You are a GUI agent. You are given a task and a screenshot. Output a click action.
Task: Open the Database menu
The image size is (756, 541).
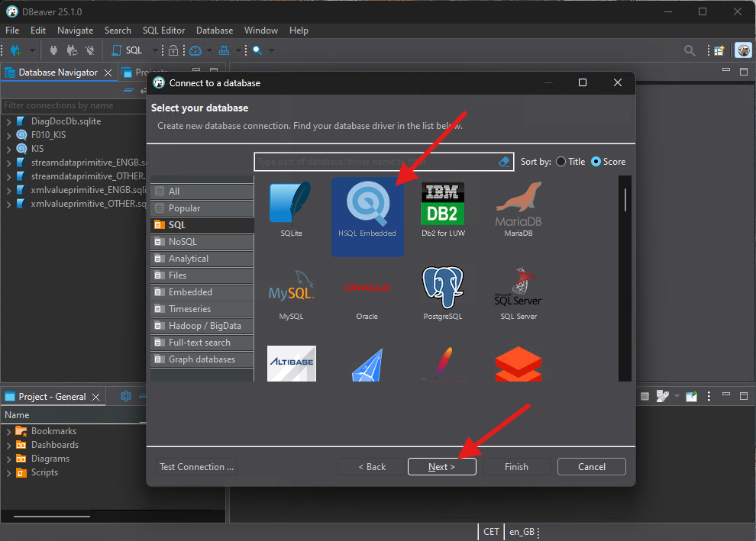215,31
